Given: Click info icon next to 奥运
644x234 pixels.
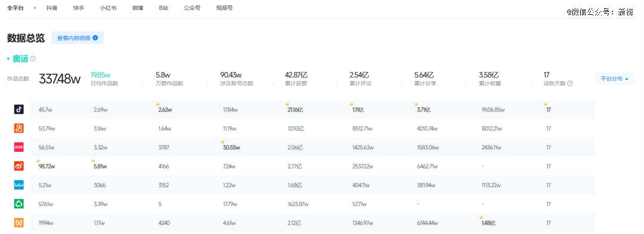Looking at the screenshot, I should (x=33, y=58).
